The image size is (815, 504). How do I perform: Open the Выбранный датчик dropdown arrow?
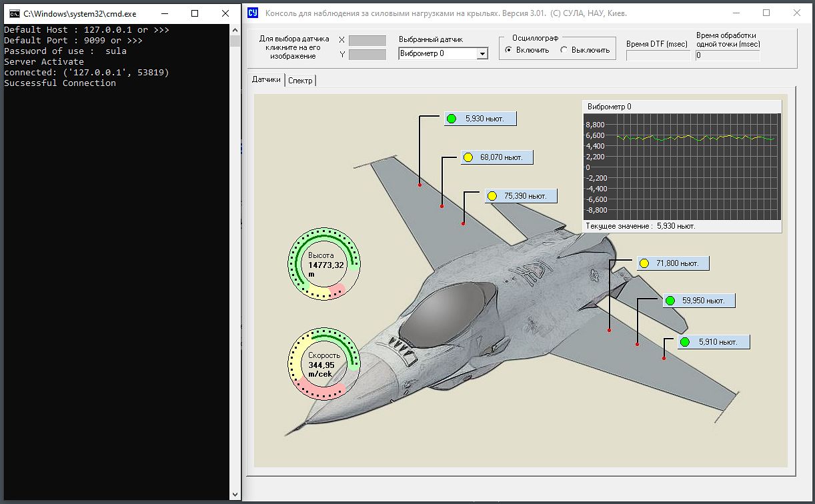coord(483,54)
